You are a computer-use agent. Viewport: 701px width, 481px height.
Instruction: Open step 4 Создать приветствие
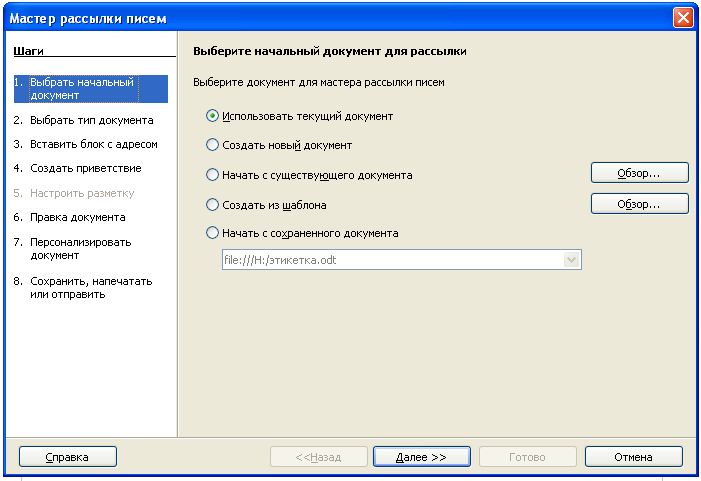(77, 169)
